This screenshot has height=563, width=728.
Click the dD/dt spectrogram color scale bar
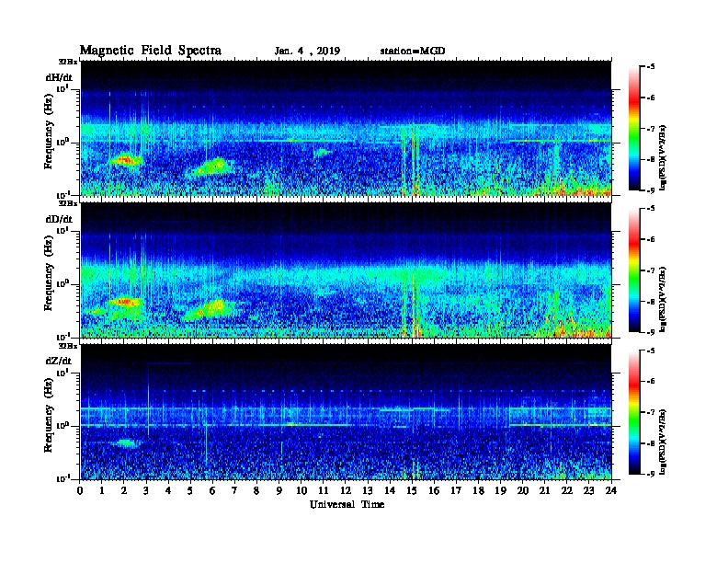click(633, 270)
